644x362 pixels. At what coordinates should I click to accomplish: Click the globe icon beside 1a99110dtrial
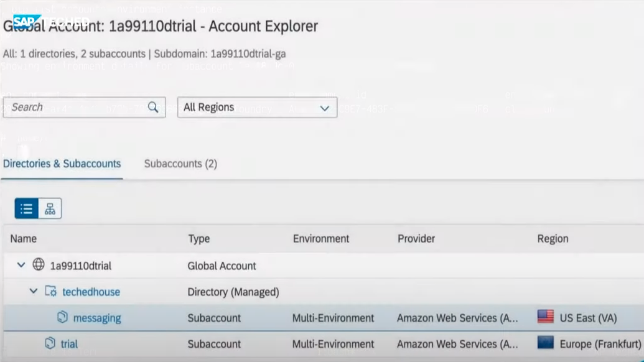coord(39,265)
